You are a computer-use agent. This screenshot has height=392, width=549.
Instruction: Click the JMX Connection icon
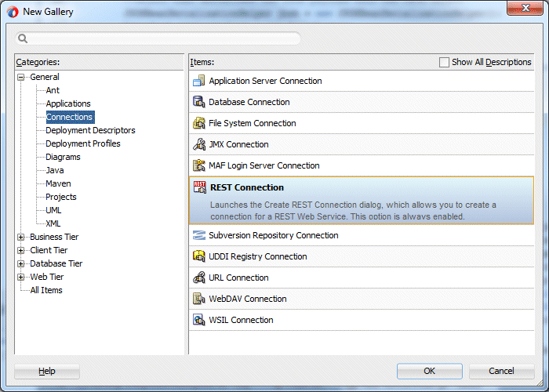tap(199, 144)
